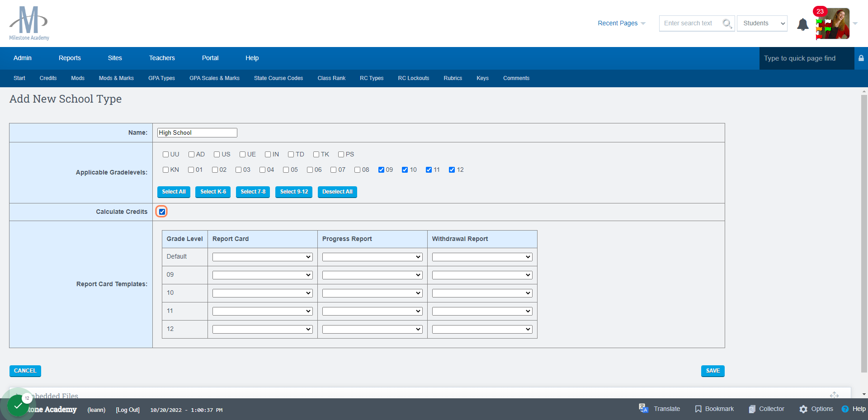The height and width of the screenshot is (420, 868).
Task: Click the quick page find field
Action: coord(807,58)
